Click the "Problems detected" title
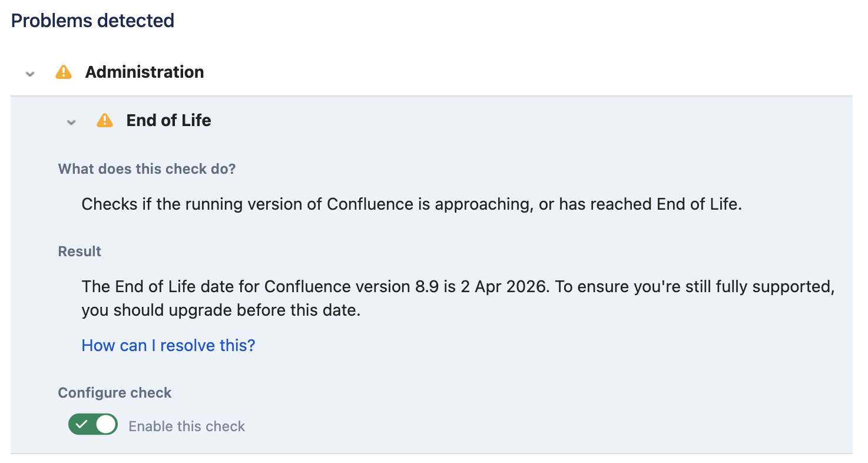The image size is (868, 463). pos(92,21)
